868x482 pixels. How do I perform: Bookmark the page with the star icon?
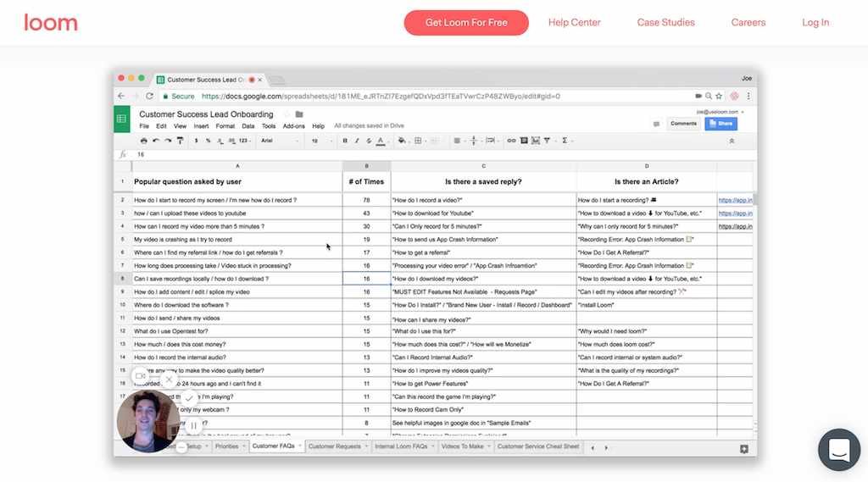tap(719, 96)
